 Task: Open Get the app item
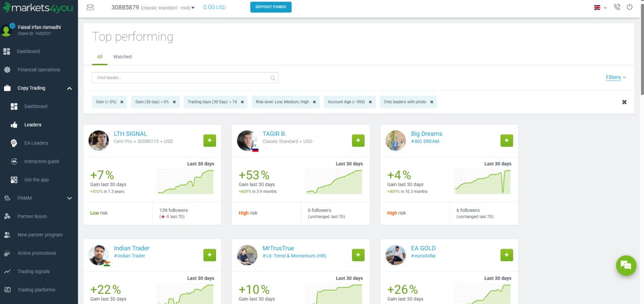tap(36, 179)
